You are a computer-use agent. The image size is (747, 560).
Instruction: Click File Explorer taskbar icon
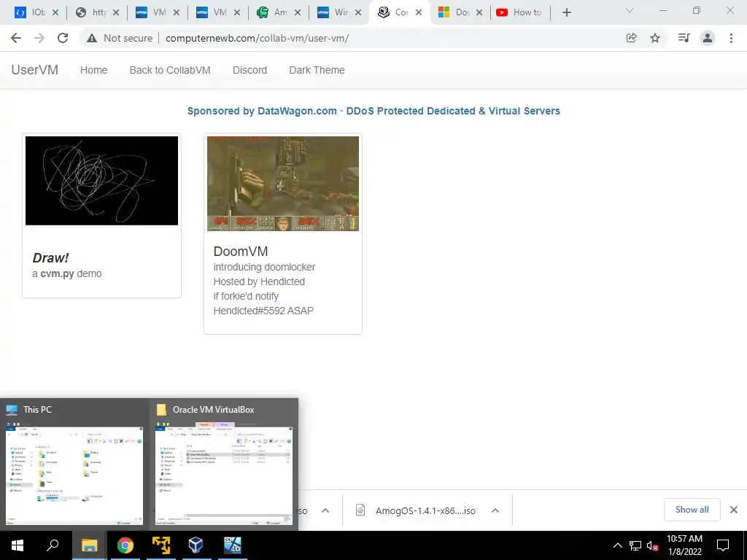pyautogui.click(x=89, y=545)
